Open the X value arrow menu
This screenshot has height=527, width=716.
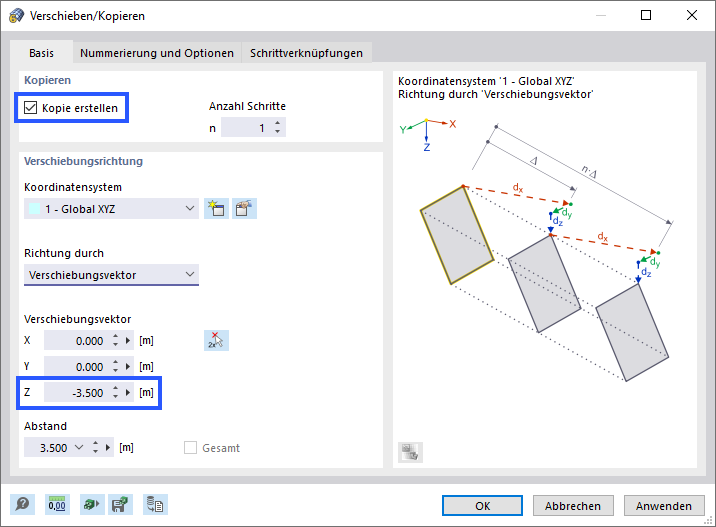pos(128,341)
